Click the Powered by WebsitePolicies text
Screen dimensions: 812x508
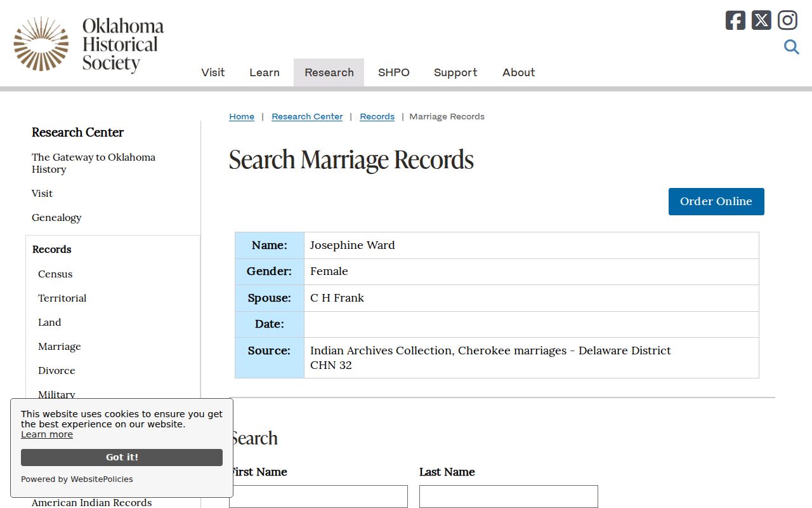point(77,479)
